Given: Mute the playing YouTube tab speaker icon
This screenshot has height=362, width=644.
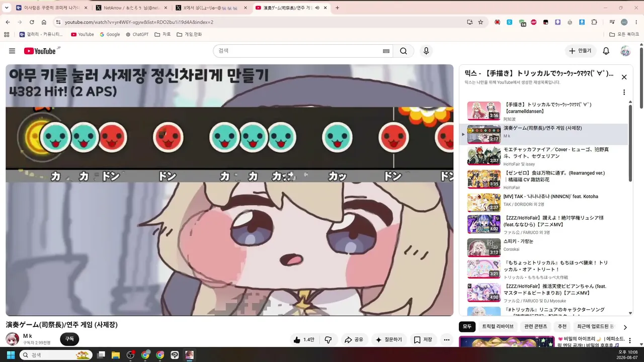Looking at the screenshot, I should 317,8.
